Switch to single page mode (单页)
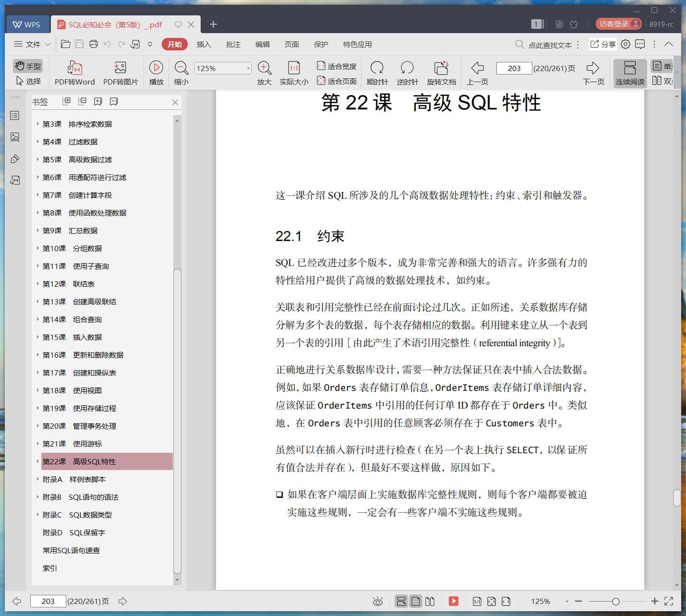The height and width of the screenshot is (616, 686). click(x=662, y=66)
